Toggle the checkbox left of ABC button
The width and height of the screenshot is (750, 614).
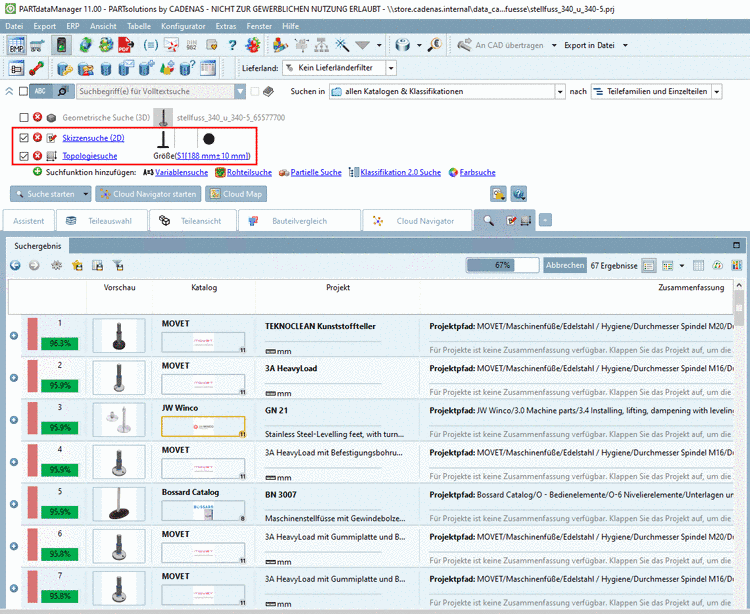click(x=23, y=91)
